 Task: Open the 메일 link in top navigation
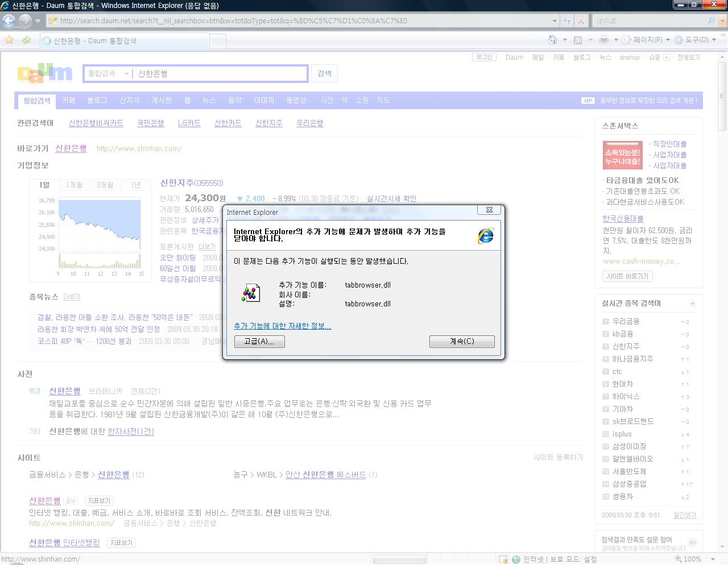coord(537,57)
